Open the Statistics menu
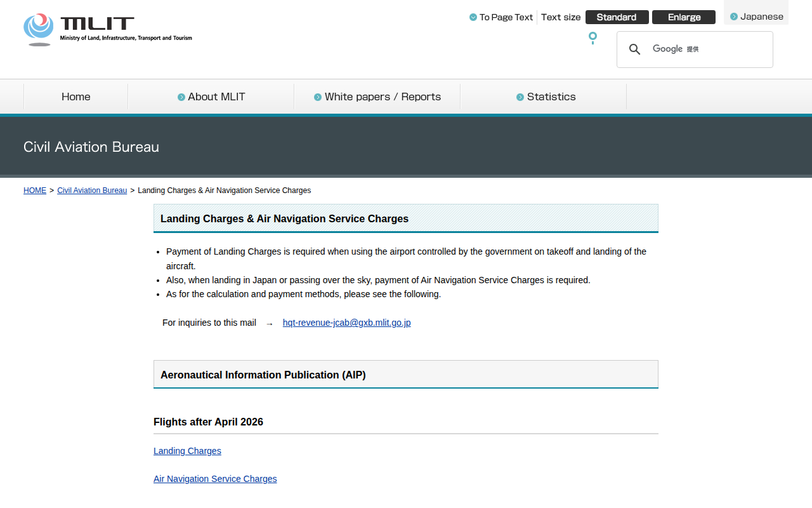The image size is (812, 508). click(x=544, y=97)
